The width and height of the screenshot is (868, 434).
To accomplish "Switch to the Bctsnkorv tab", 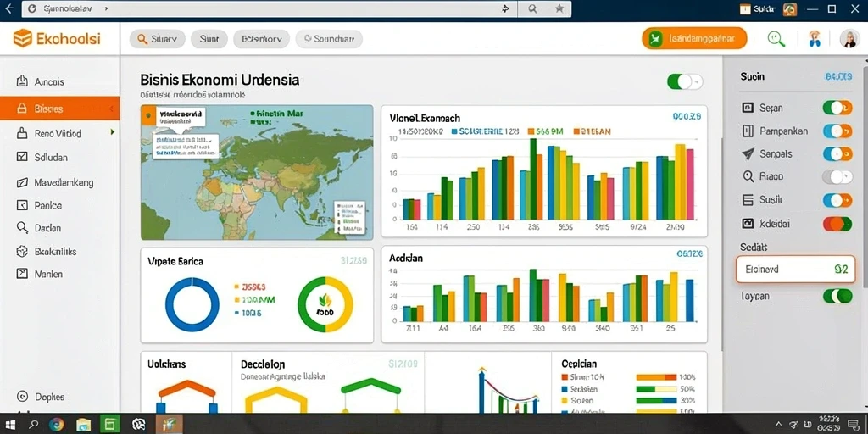I will (261, 39).
